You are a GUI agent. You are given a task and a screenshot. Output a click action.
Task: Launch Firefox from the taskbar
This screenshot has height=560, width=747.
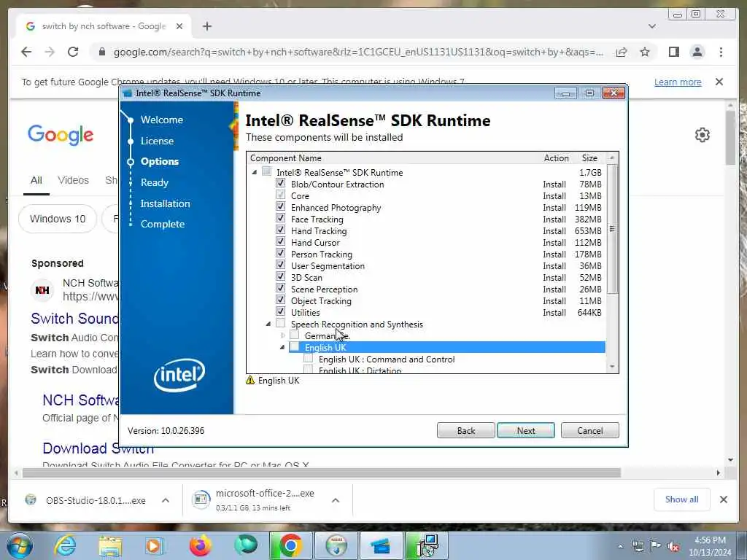pyautogui.click(x=200, y=545)
